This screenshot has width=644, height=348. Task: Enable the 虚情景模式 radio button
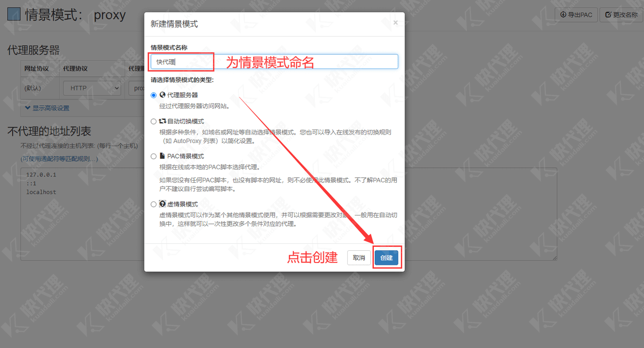click(154, 204)
